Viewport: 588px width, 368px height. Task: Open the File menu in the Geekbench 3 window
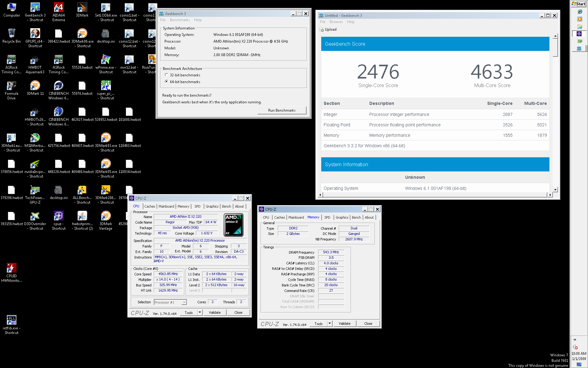click(163, 20)
